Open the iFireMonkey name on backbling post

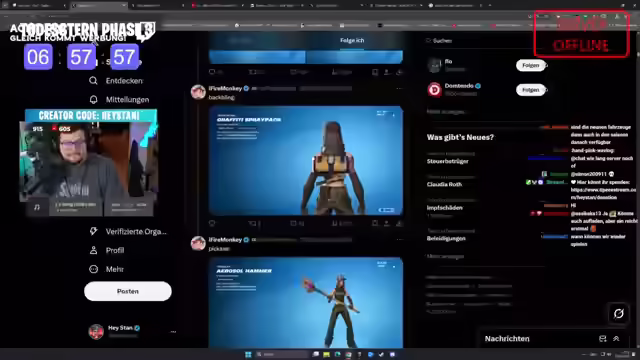coord(225,88)
